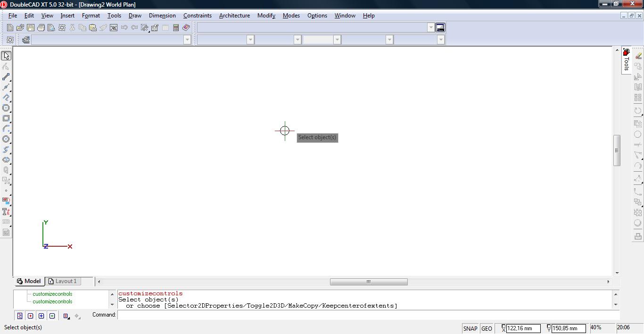Viewport: 644px width, 334px height.
Task: Select the Line drawing tool
Action: (6, 77)
